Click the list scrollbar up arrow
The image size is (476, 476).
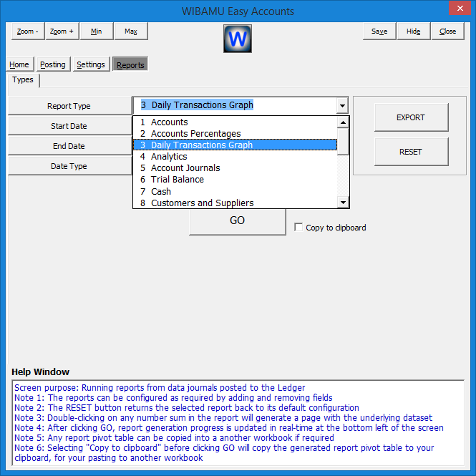[343, 122]
